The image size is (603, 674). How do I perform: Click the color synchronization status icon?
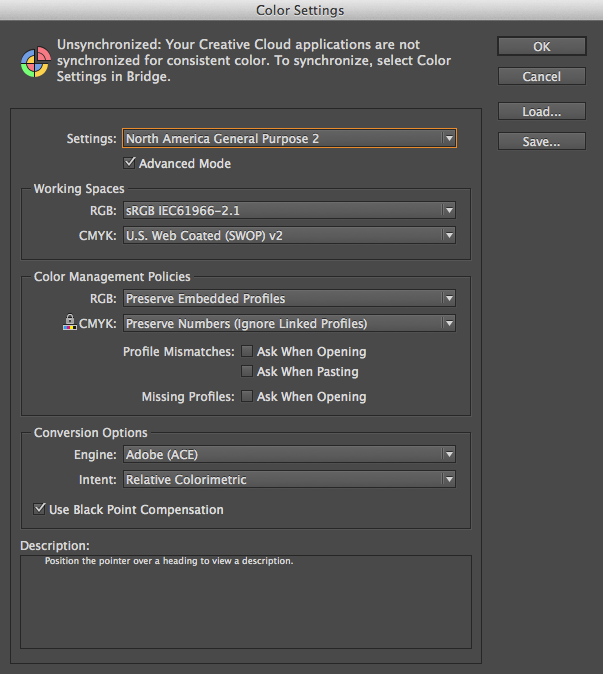point(36,62)
